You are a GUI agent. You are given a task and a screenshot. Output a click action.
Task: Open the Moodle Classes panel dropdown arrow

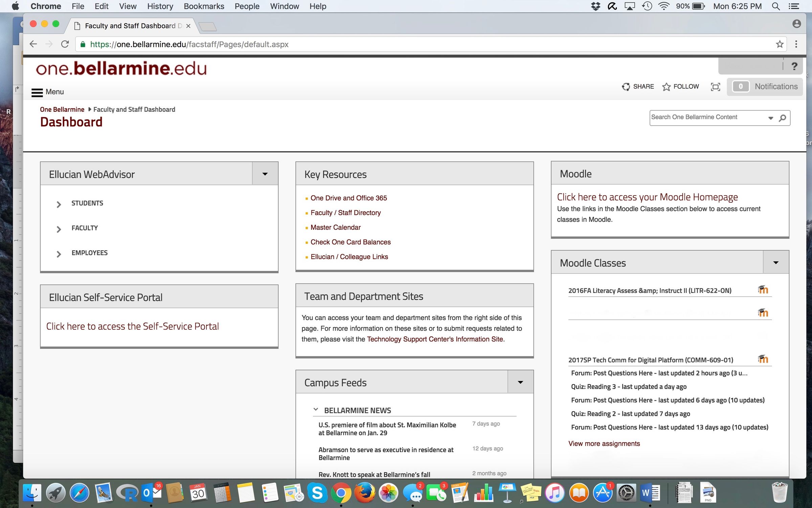(776, 263)
